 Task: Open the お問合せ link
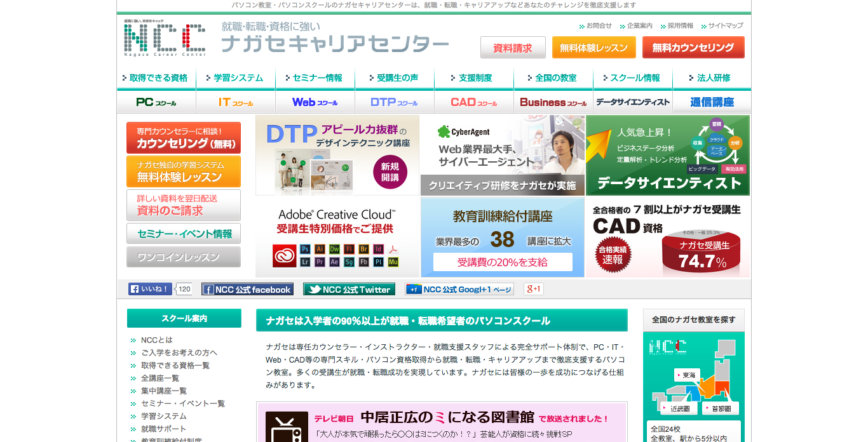(x=599, y=26)
